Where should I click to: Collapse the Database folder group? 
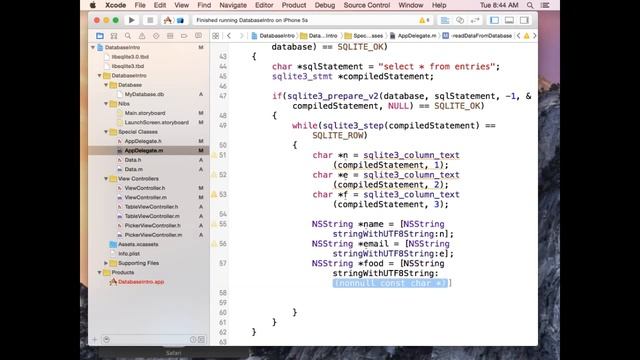[x=106, y=85]
